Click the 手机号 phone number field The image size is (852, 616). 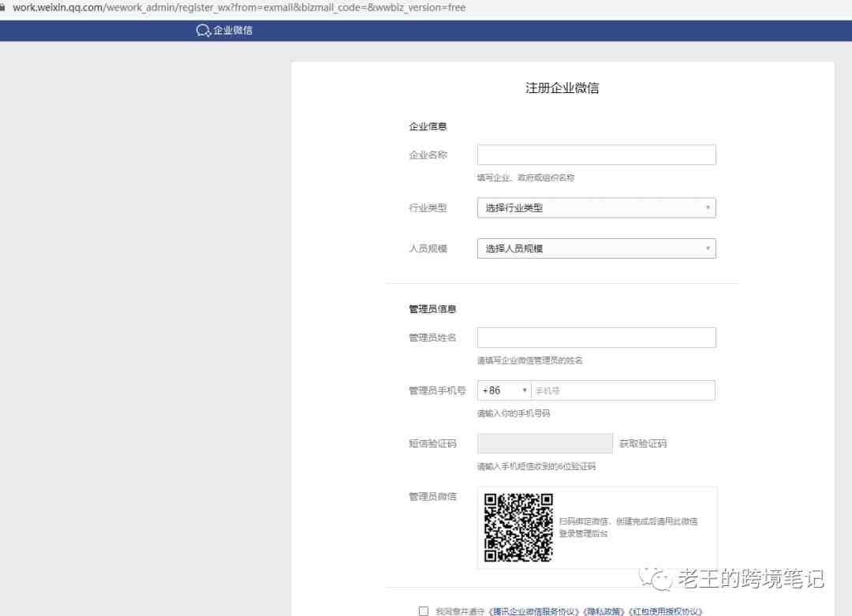[x=623, y=390]
